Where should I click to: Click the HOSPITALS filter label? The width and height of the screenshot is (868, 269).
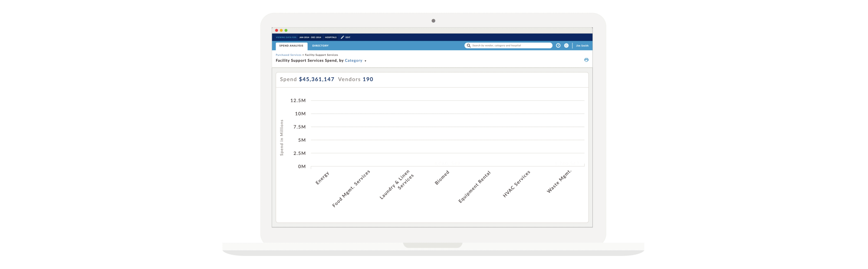(x=331, y=37)
